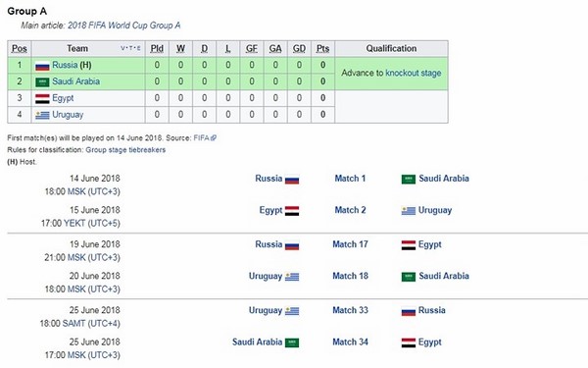Click the external link icon beside FIFA source

pyautogui.click(x=214, y=138)
